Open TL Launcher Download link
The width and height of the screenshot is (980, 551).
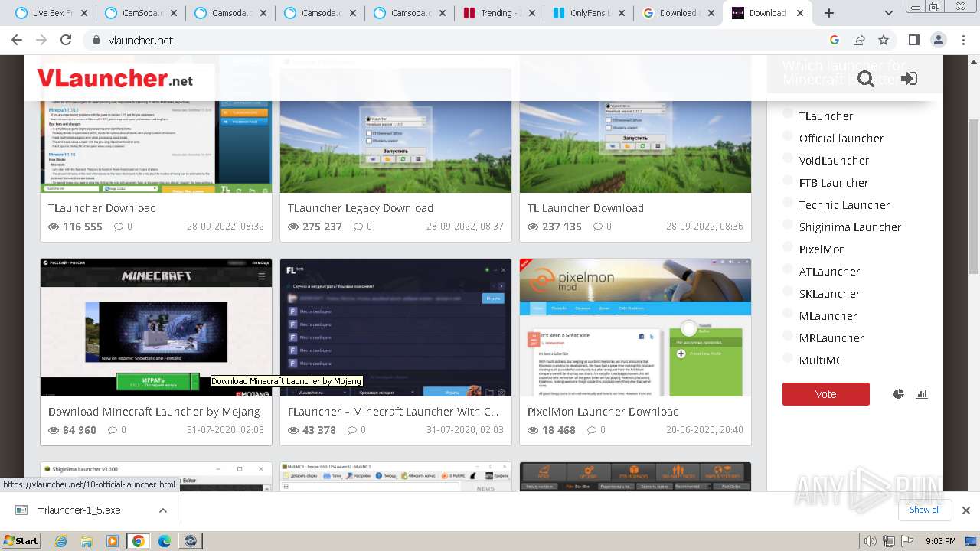586,208
